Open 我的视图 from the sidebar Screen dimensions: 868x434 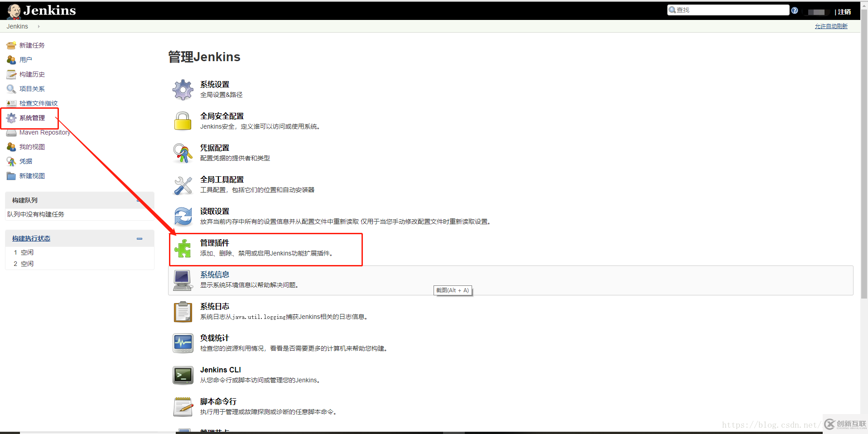[32, 146]
